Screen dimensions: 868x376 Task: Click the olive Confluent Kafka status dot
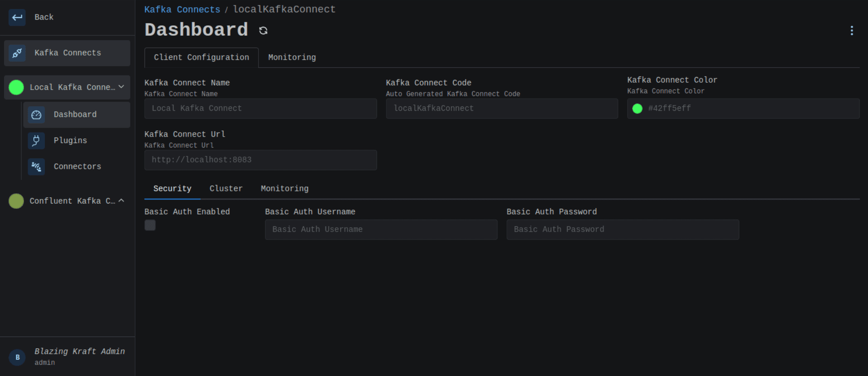pos(16,201)
